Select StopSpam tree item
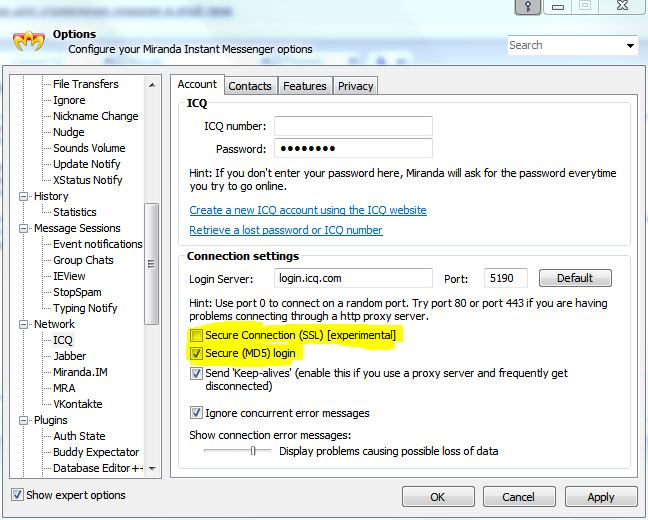The width and height of the screenshot is (648, 520). [x=77, y=292]
